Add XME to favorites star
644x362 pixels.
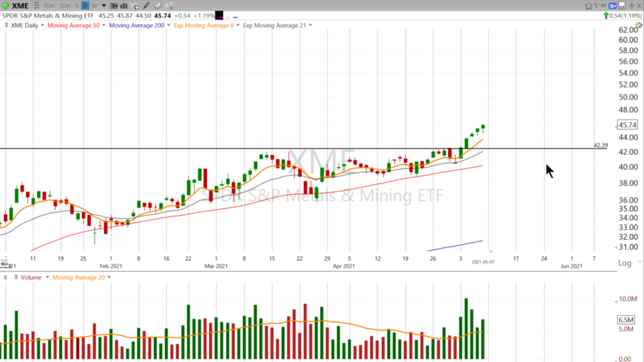[588, 6]
